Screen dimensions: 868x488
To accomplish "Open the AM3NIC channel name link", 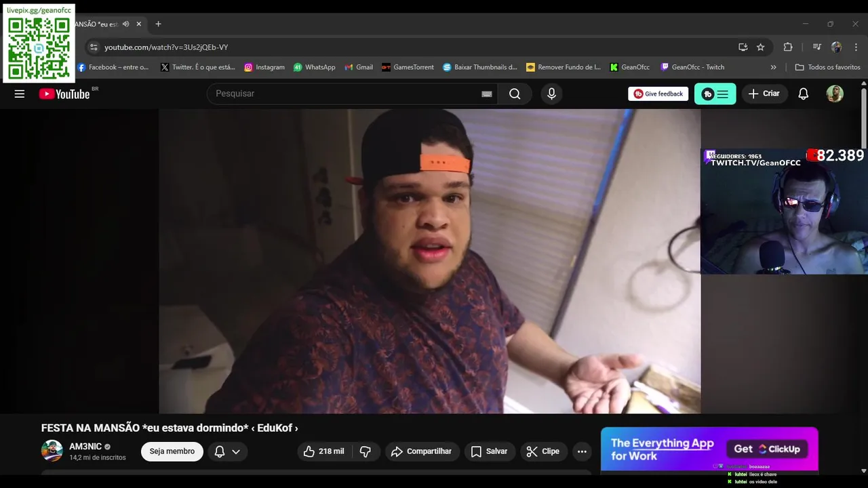I will tap(85, 446).
